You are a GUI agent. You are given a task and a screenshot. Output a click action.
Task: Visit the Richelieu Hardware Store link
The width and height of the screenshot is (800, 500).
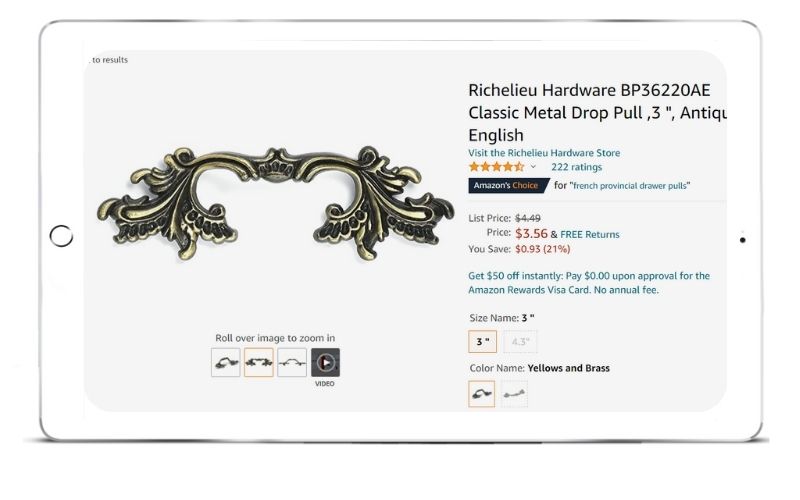(x=544, y=153)
